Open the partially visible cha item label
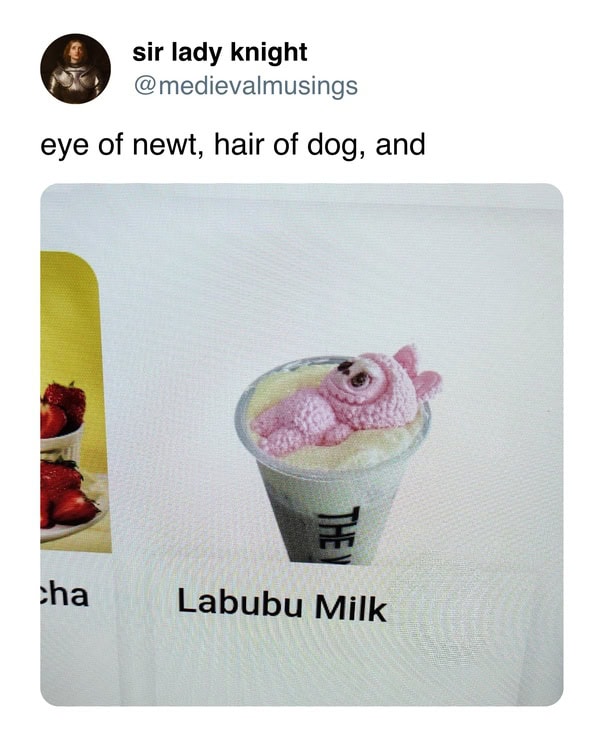 65,595
